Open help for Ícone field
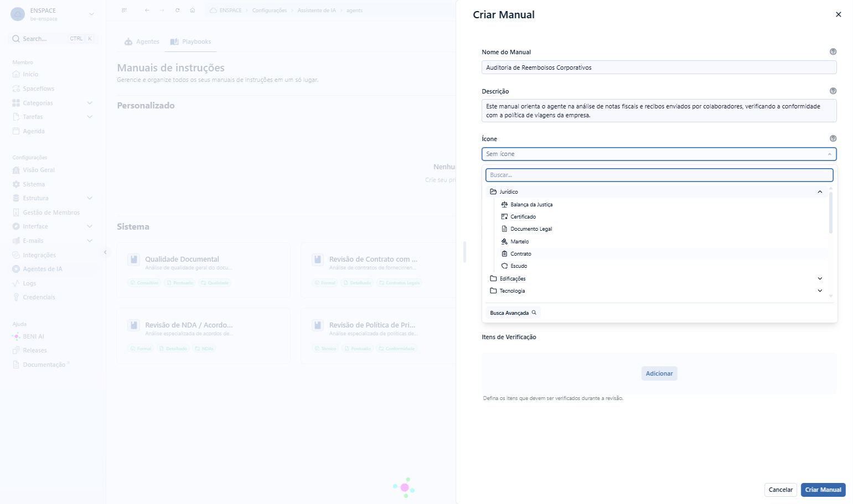853x504 pixels. click(x=833, y=138)
